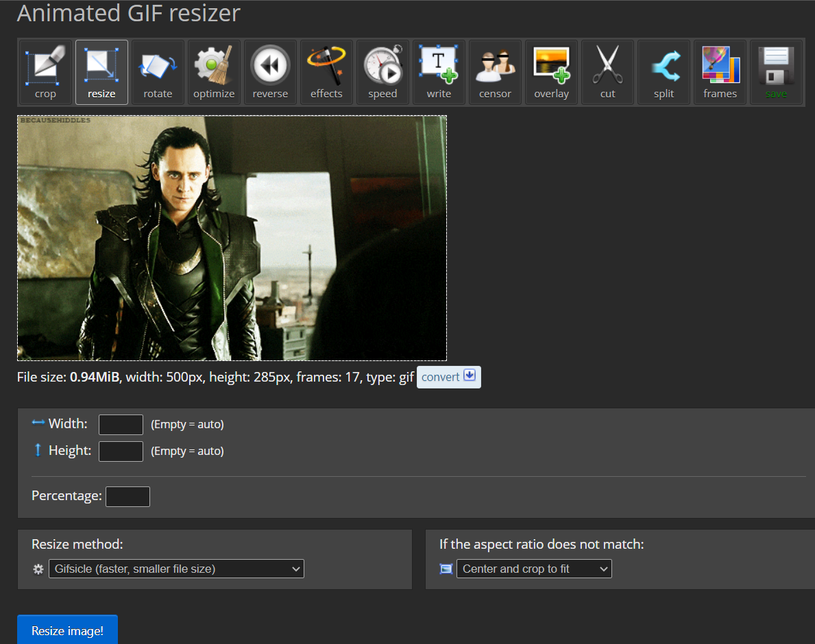Expand the Resize method dropdown

pos(176,569)
